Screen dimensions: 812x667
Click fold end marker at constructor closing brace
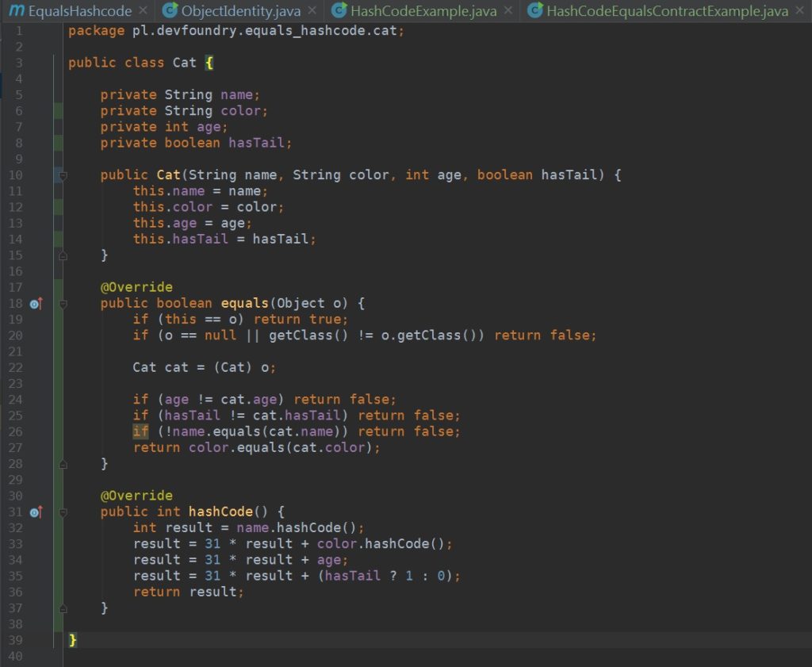point(63,255)
